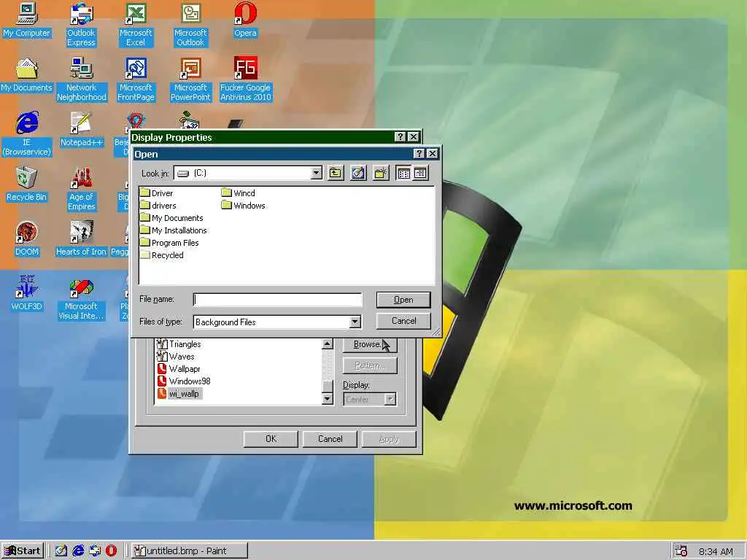
Task: Launch Opera from quick launch bar
Action: pos(111,551)
